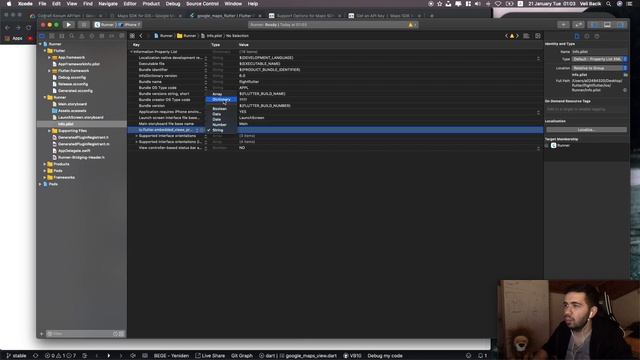This screenshot has width=640, height=360.
Task: Check Runner target membership checkbox
Action: 547,145
